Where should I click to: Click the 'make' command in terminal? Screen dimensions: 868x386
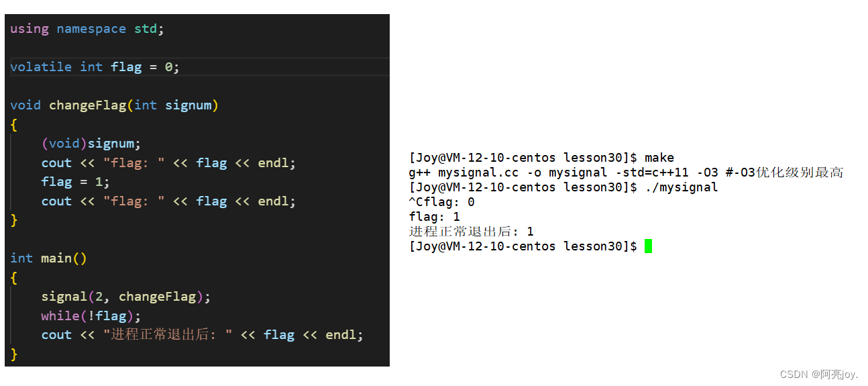click(659, 158)
